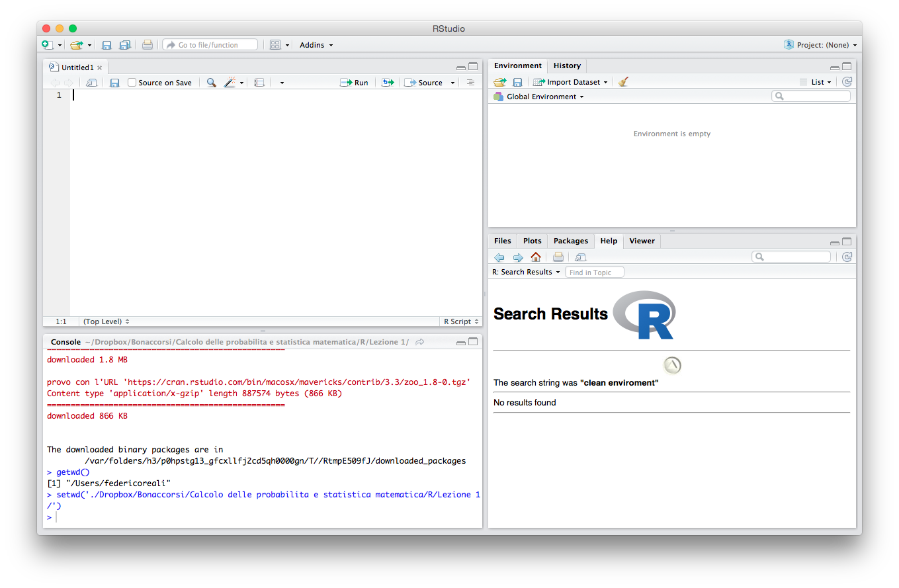Image resolution: width=899 pixels, height=588 pixels.
Task: Click the Environment pane search field
Action: click(x=811, y=97)
